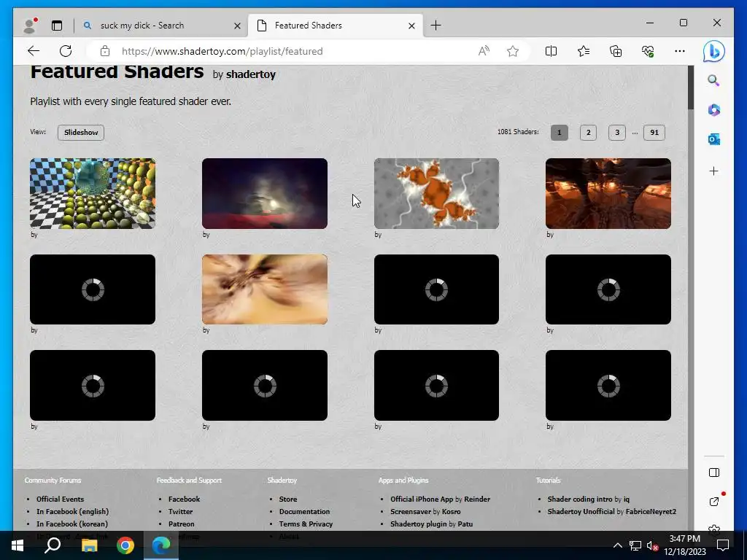Open the browser profile icon
This screenshot has width=747, height=560.
click(x=30, y=26)
